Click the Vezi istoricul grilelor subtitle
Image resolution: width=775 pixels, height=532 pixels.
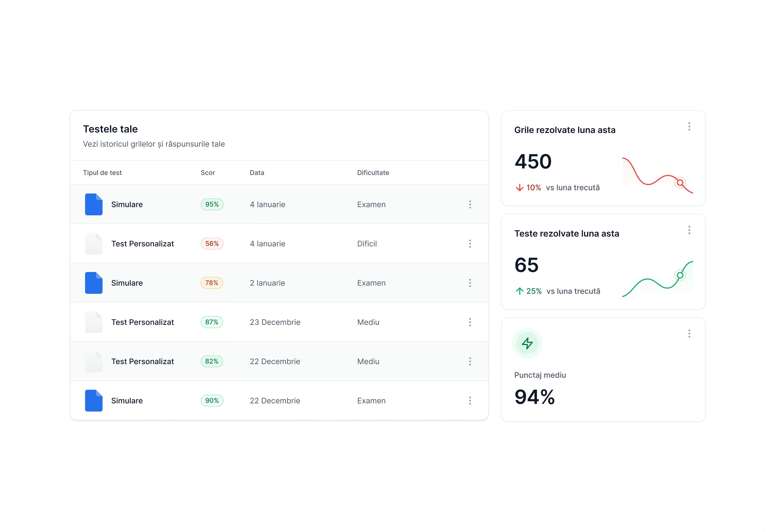click(154, 144)
